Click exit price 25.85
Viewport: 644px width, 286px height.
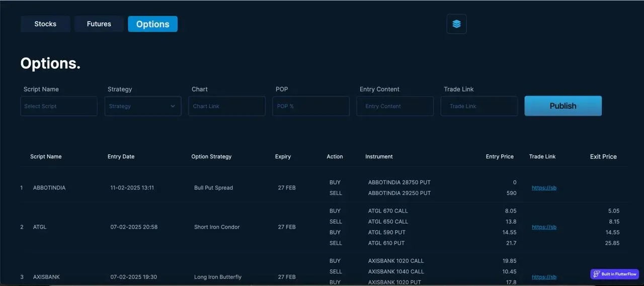coord(612,243)
